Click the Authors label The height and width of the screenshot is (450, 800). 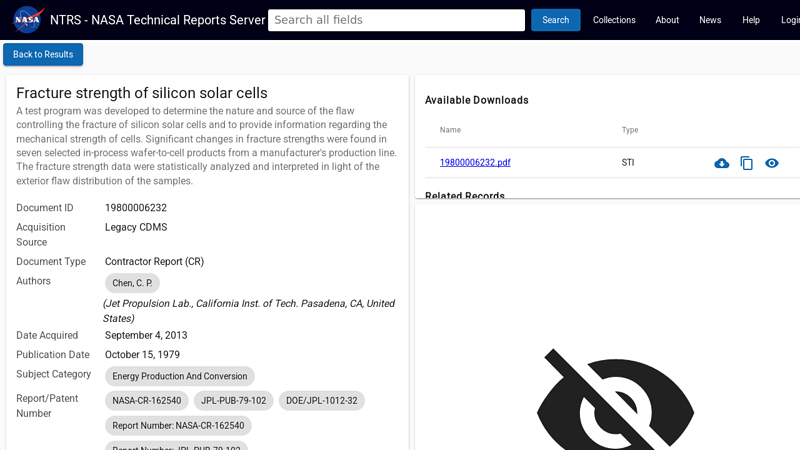(x=33, y=281)
